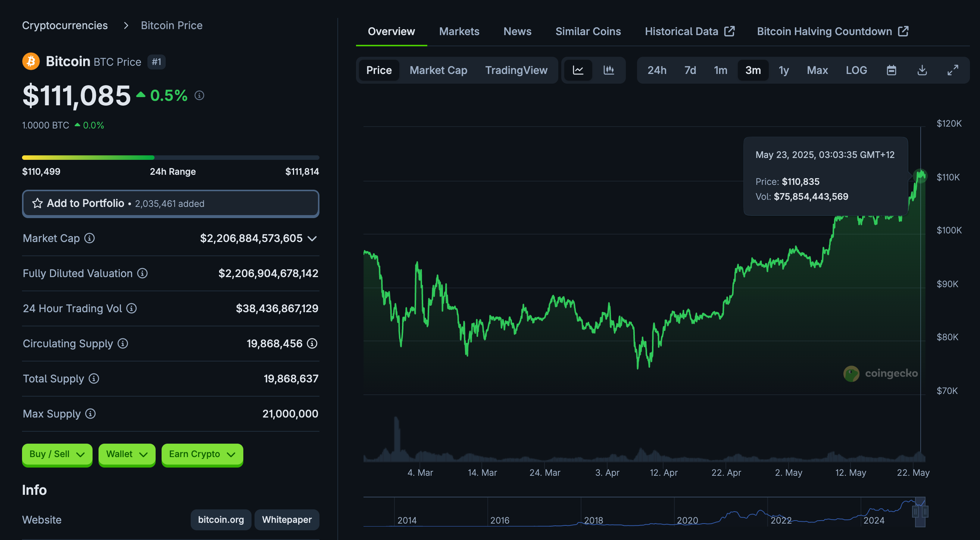Set chart range to 1m

pos(721,70)
